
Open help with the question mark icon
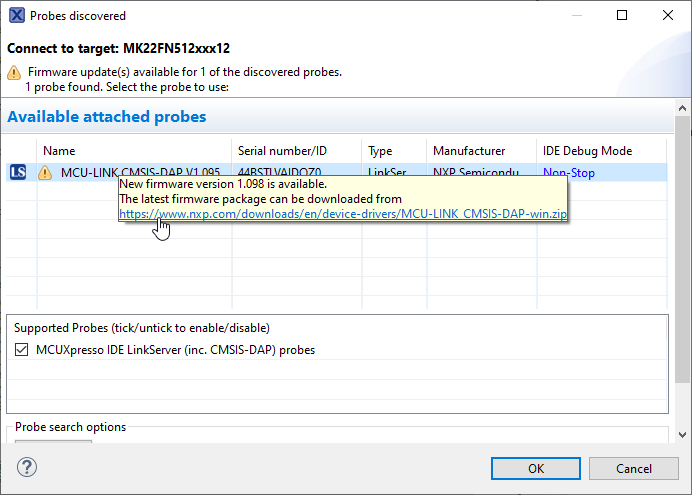[x=27, y=468]
